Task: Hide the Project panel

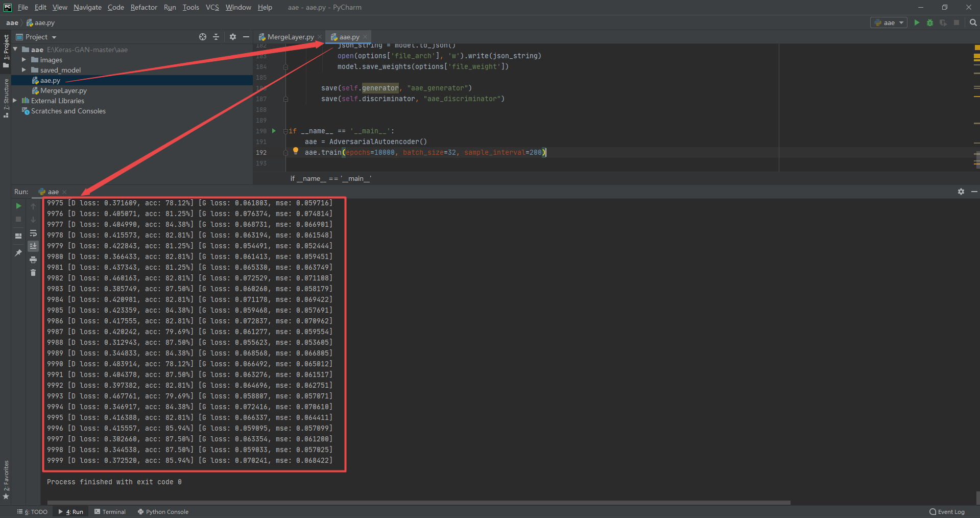Action: 246,37
